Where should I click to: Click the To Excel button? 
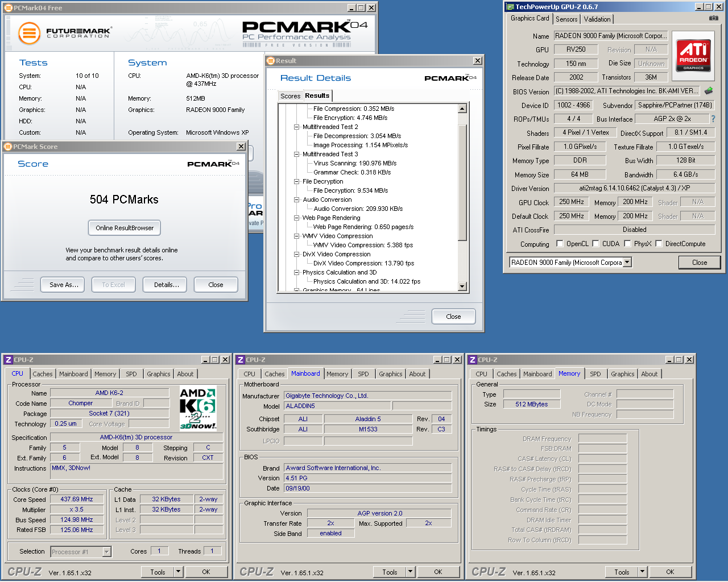pyautogui.click(x=114, y=285)
